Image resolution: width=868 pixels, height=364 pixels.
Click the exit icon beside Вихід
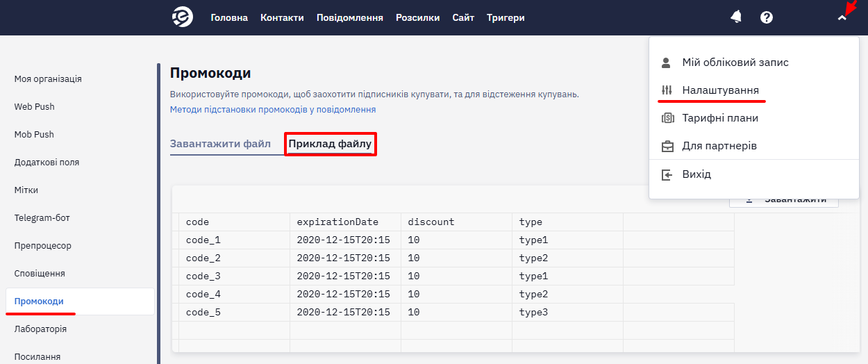(x=667, y=174)
